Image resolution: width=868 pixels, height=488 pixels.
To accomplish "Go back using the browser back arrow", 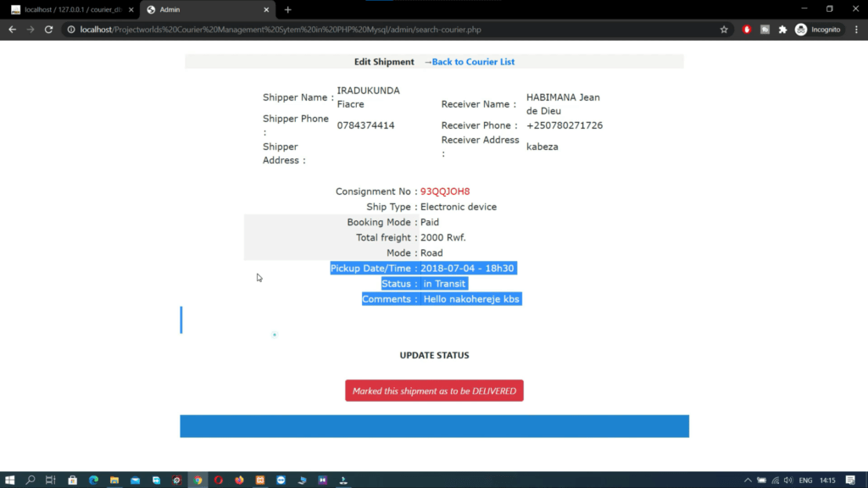I will coord(12,30).
